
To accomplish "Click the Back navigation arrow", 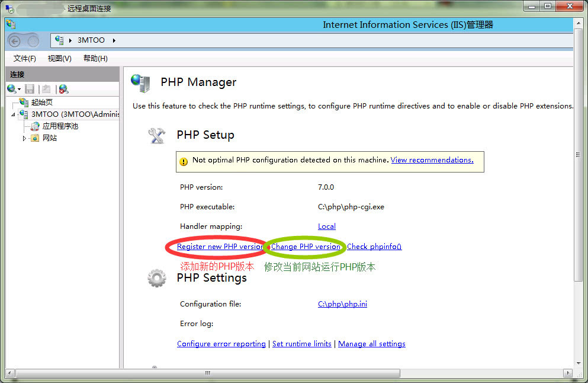I will click(14, 41).
